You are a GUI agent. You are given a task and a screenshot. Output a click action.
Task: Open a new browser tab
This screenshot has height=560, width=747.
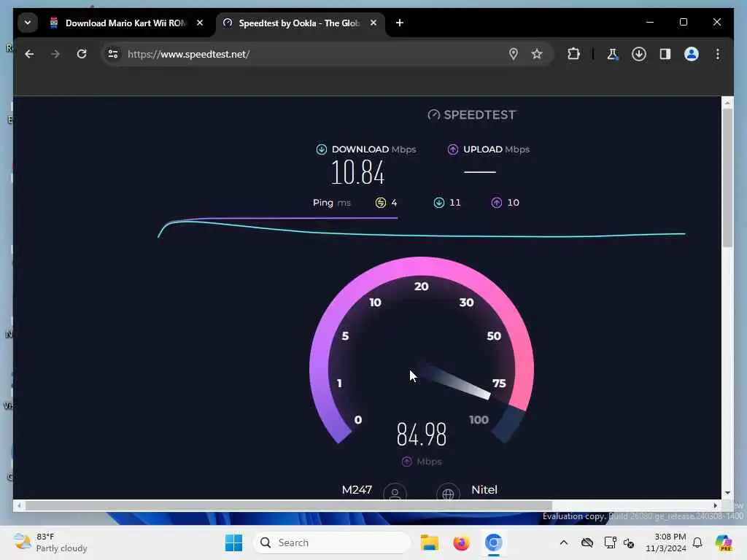[x=400, y=23]
